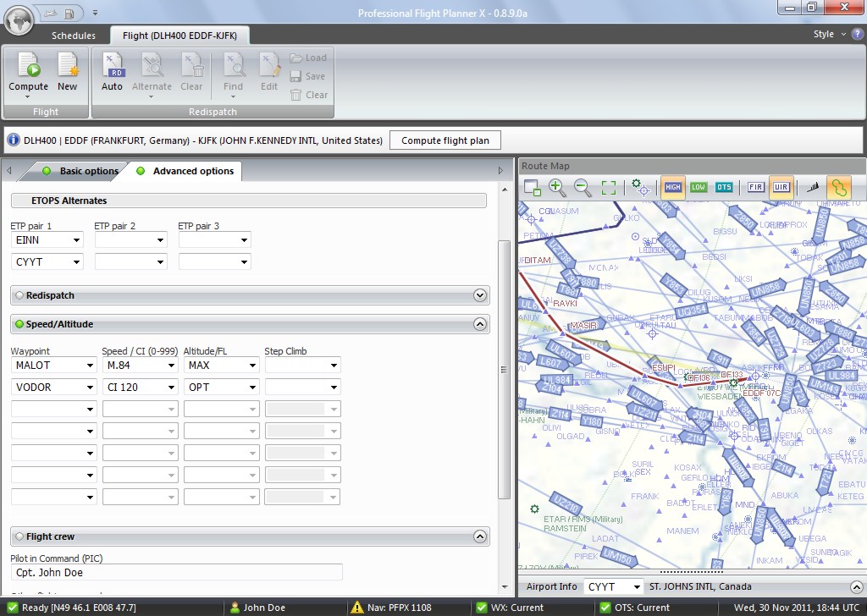This screenshot has height=616, width=867.
Task: Click the small Clear trash icon below Save
Action: point(295,95)
